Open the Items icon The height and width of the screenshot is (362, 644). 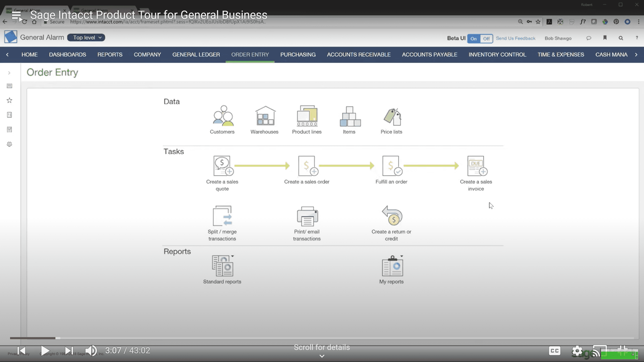point(350,116)
